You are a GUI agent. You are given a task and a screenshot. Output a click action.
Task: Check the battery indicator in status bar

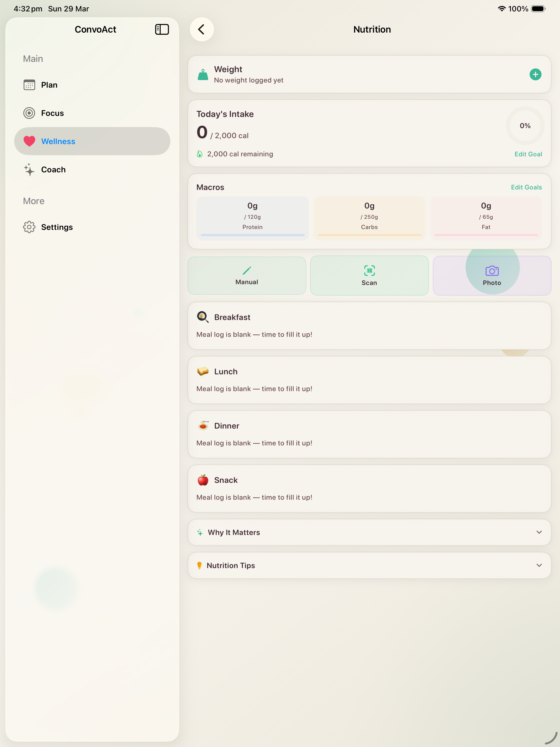click(538, 9)
